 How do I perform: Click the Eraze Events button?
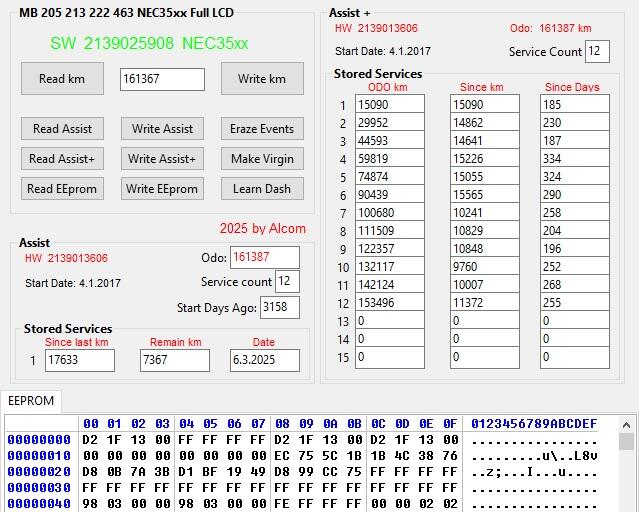coord(262,129)
